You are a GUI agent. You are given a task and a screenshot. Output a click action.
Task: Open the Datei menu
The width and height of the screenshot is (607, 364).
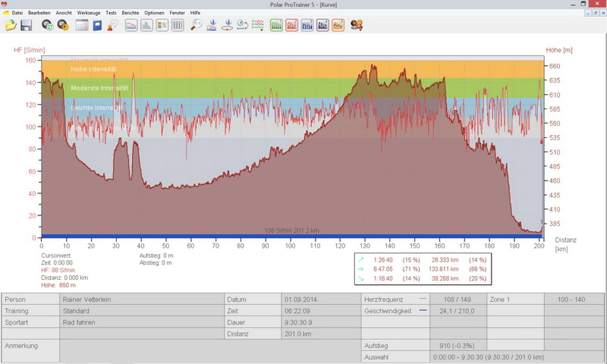click(x=17, y=13)
